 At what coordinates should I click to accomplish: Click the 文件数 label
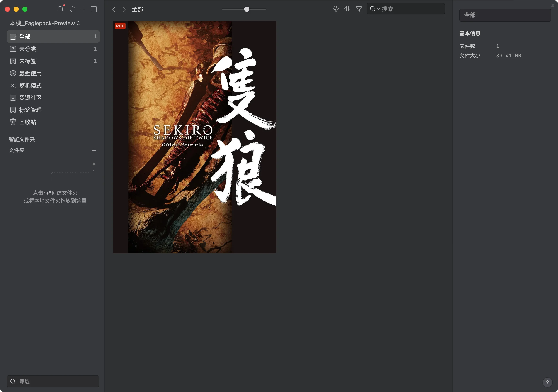[x=467, y=46]
